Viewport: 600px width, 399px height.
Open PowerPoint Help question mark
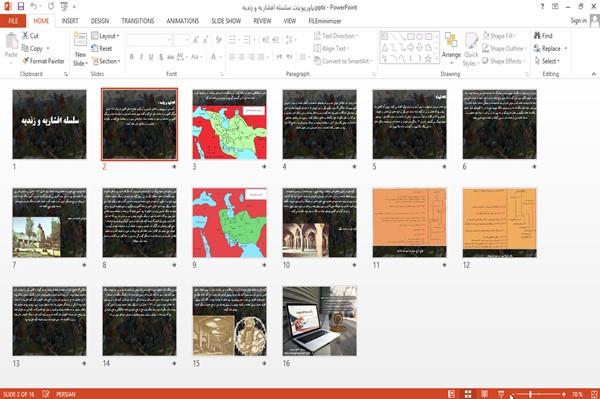click(542, 7)
